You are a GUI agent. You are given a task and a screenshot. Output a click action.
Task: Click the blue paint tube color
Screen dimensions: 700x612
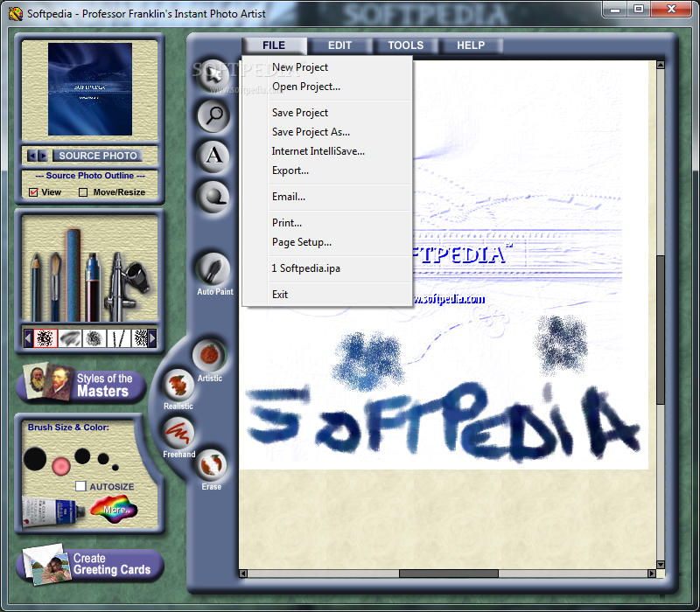pos(52,512)
